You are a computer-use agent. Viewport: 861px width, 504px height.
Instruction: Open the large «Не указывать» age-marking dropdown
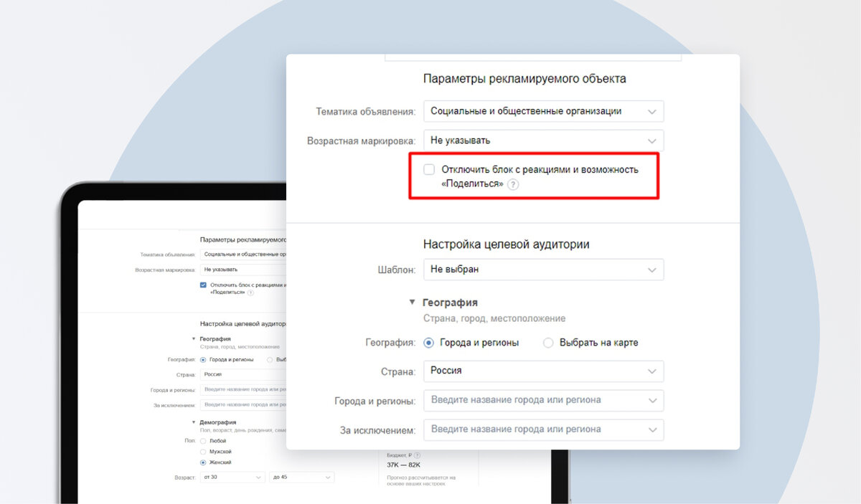click(543, 141)
